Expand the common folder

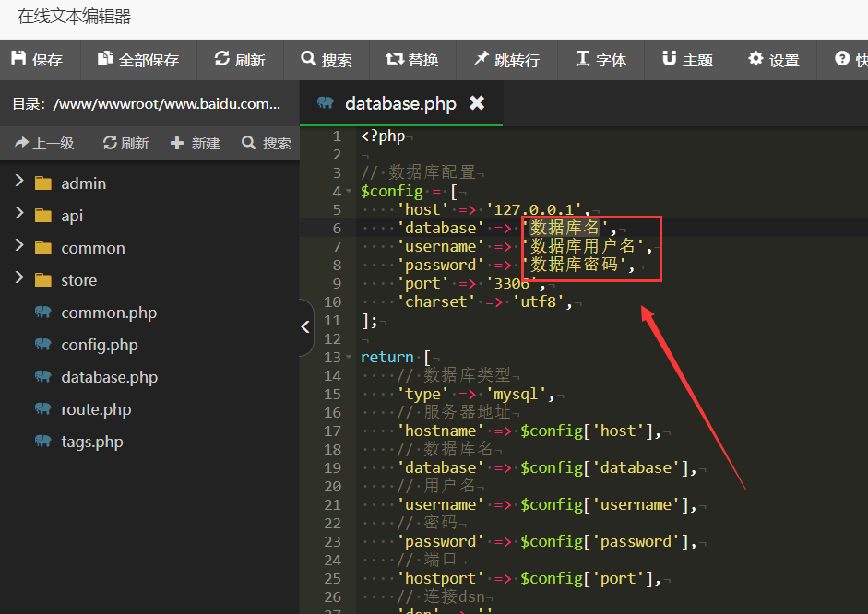point(19,247)
